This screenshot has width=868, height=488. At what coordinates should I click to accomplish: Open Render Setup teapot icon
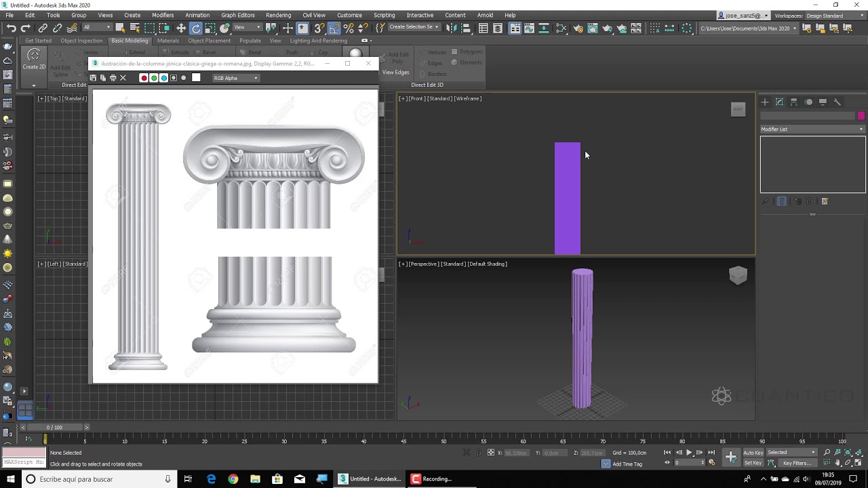click(578, 28)
